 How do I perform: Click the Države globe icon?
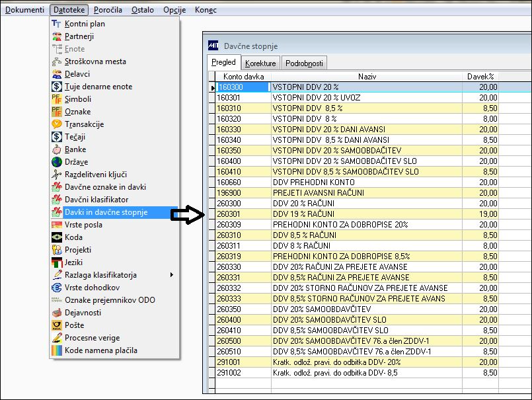tap(56, 162)
